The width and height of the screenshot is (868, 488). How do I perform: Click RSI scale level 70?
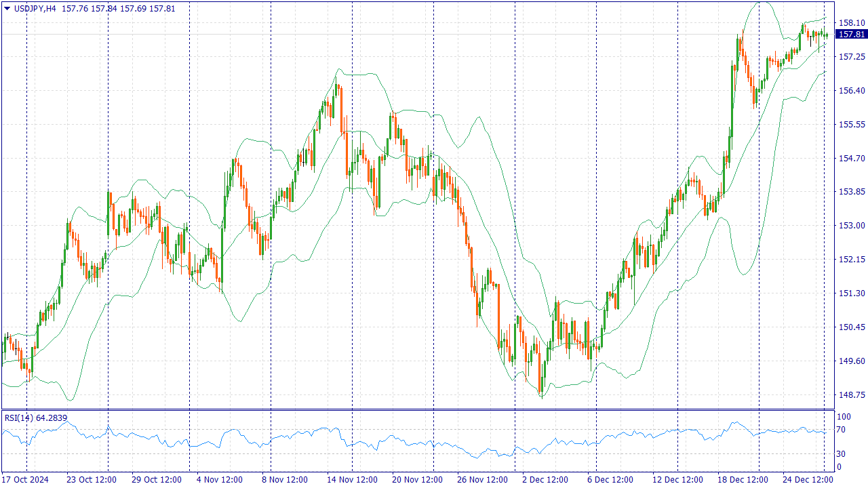tap(841, 430)
